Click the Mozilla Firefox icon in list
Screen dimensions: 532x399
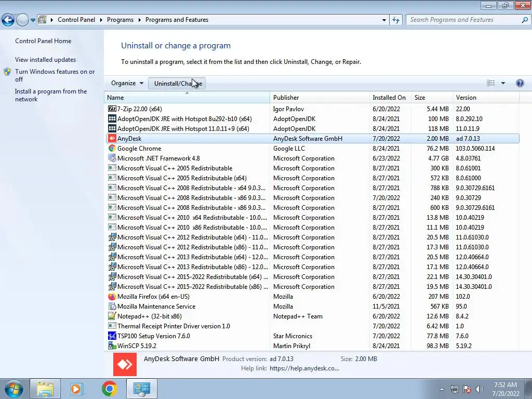point(112,296)
